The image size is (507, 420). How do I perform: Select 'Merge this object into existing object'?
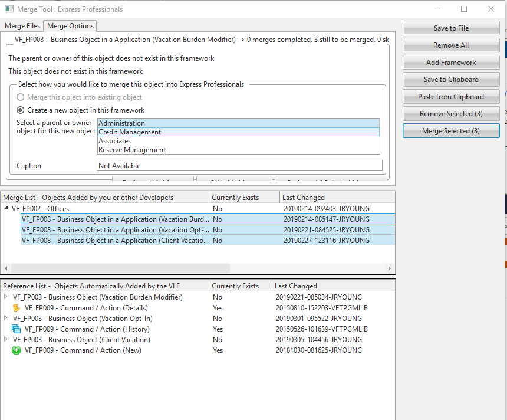(x=21, y=97)
